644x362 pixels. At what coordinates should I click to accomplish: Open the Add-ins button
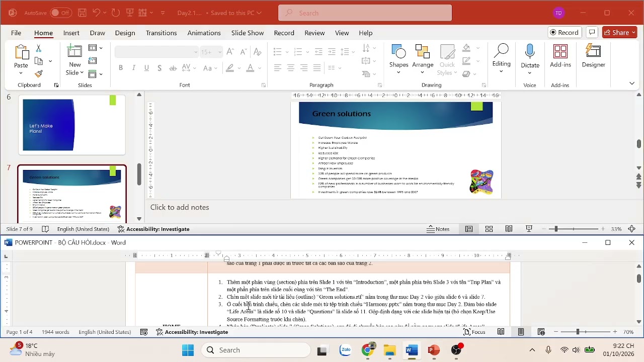click(560, 56)
